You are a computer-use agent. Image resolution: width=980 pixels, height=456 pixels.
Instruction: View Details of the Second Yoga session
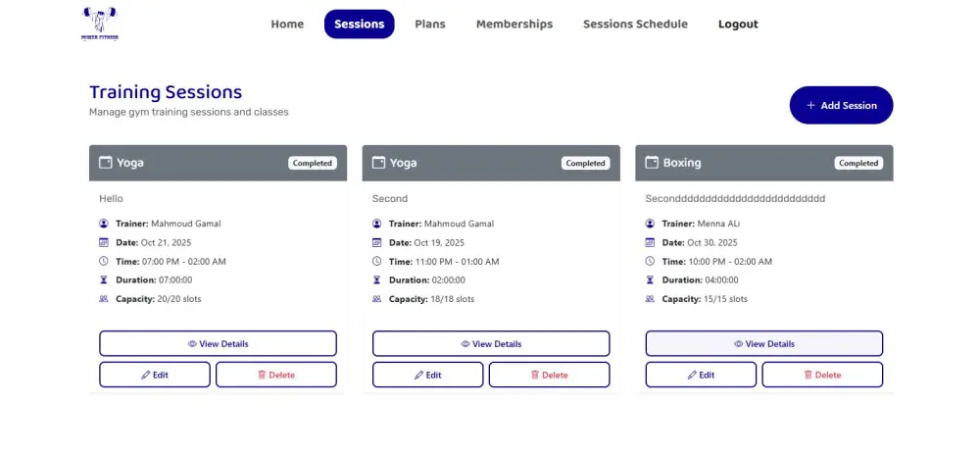coord(491,343)
